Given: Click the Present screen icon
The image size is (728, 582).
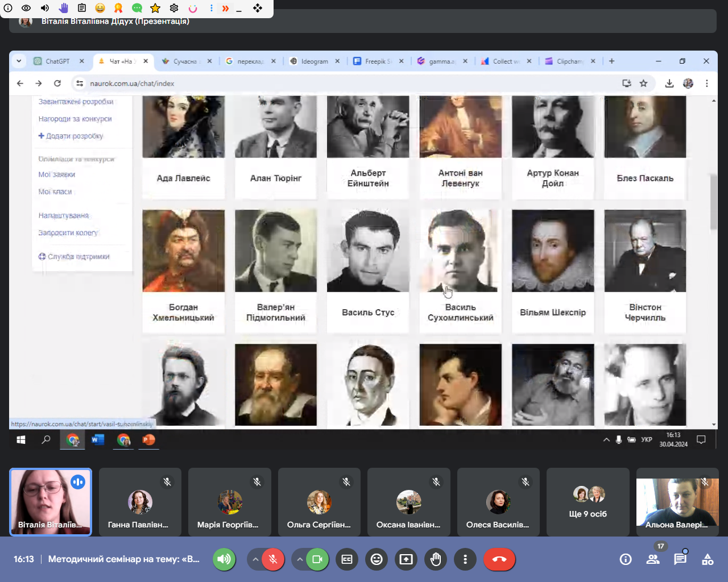Looking at the screenshot, I should click(406, 559).
